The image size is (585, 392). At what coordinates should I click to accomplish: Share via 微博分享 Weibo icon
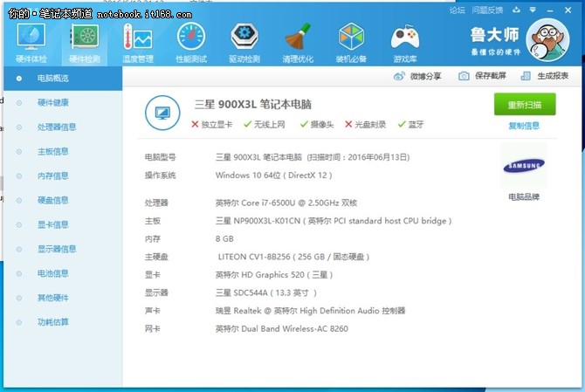point(417,77)
